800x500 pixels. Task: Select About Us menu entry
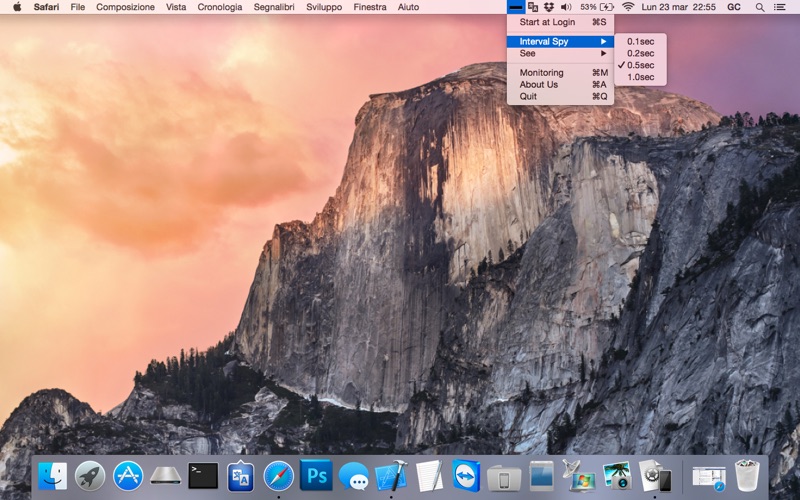pos(560,84)
